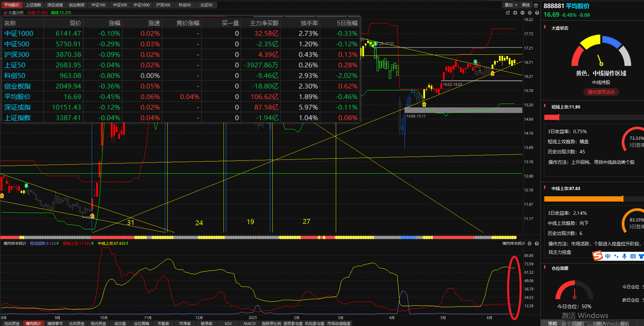
Task: Click the grid layout icon next to 画线
Action: 536,5
